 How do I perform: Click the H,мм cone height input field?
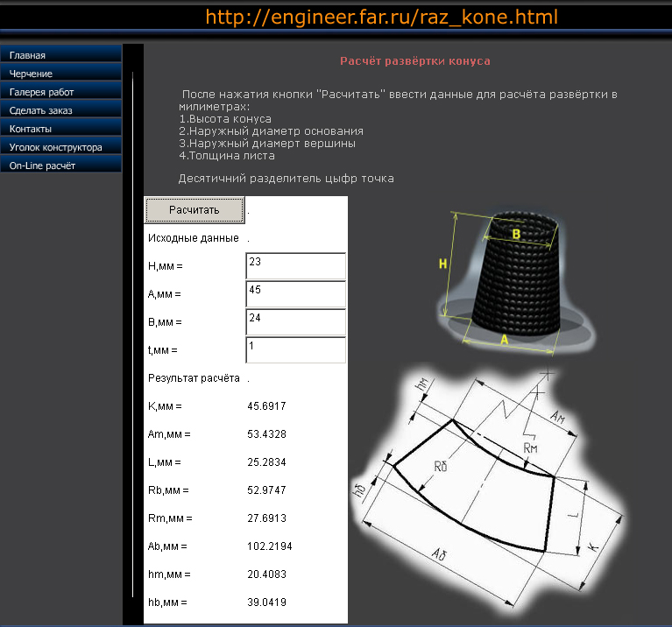pyautogui.click(x=296, y=266)
